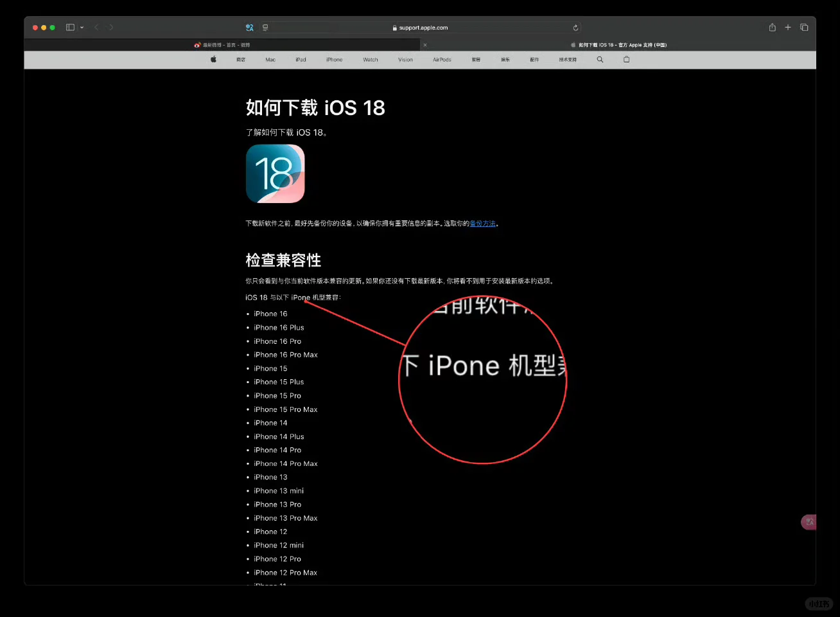The image size is (840, 617).
Task: Switch to the Weibo tab
Action: click(x=222, y=45)
